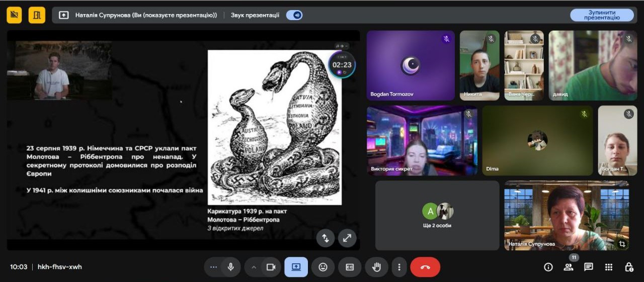644x282 pixels.
Task: Click the 'Зупинити презентацію' button
Action: (602, 15)
